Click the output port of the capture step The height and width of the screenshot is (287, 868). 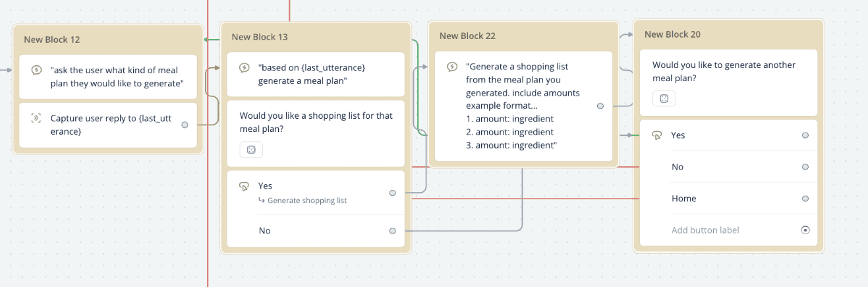[x=185, y=124]
